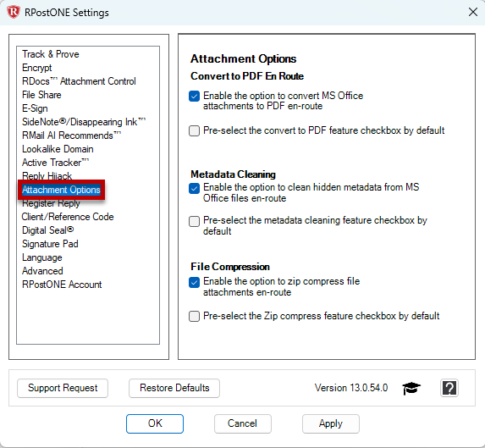Disable clean hidden metadata option

194,188
